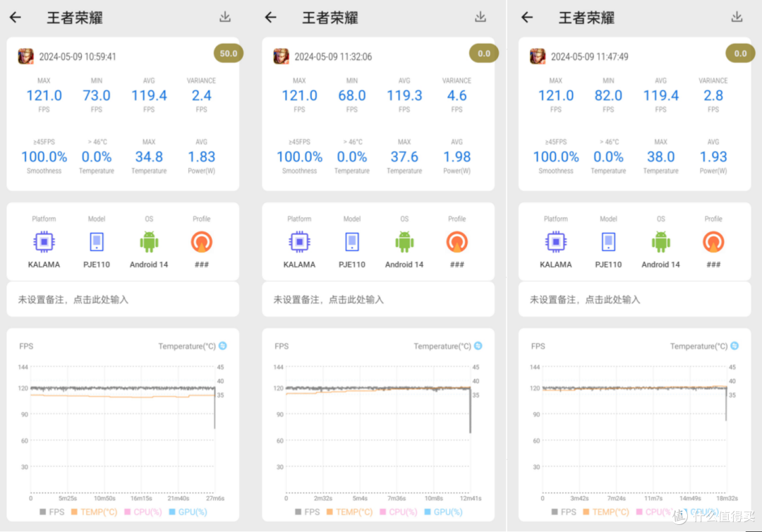
Task: Toggle TEMP(°C) series in 18m32s chart legend
Action: point(606,512)
